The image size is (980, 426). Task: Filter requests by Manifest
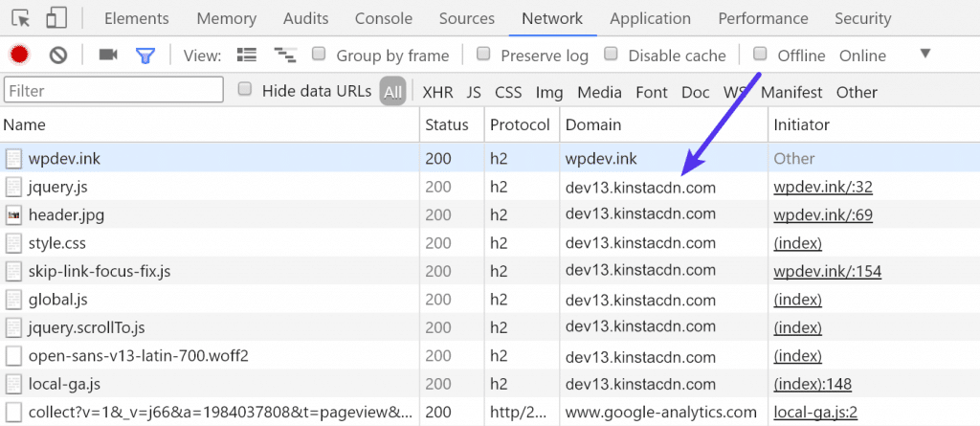(791, 93)
